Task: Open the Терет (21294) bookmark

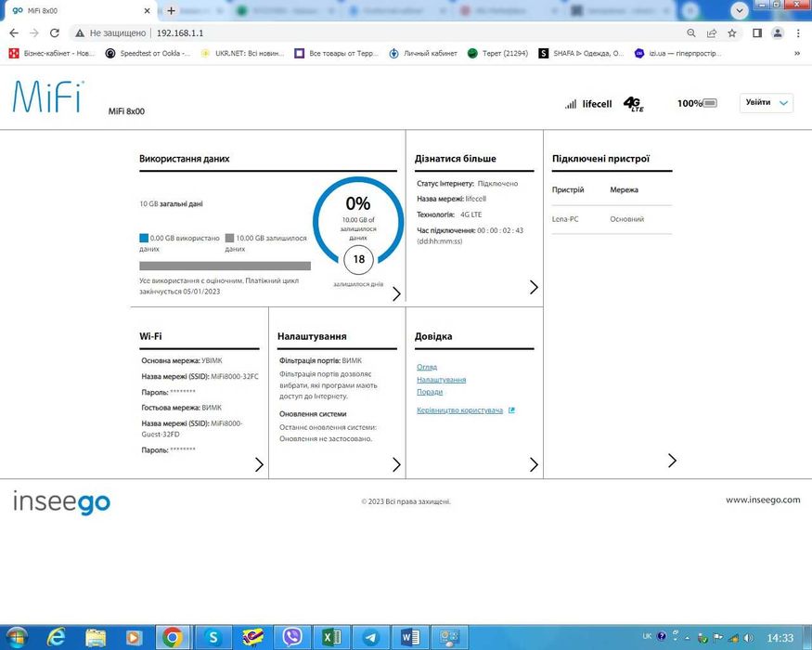Action: 497,53
